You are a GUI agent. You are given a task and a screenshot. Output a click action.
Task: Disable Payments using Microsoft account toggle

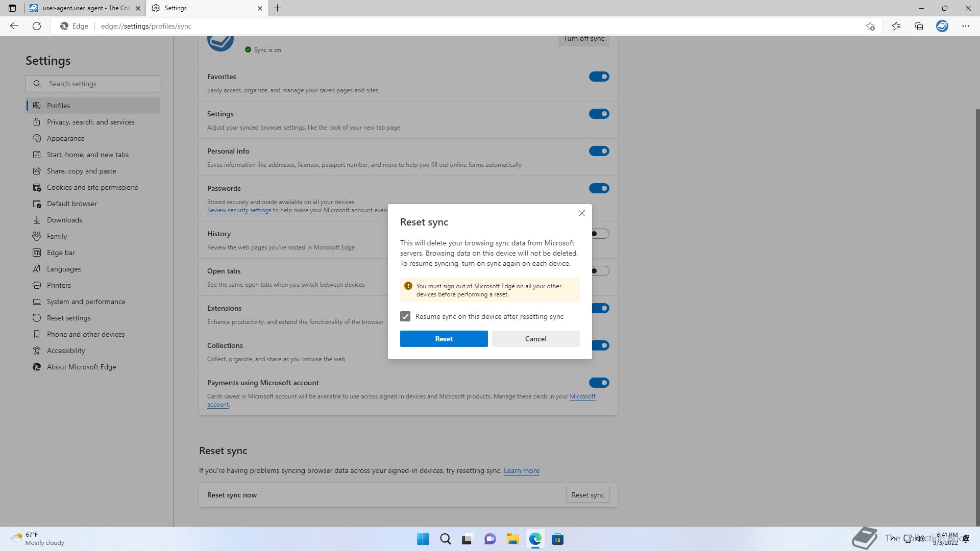point(599,383)
